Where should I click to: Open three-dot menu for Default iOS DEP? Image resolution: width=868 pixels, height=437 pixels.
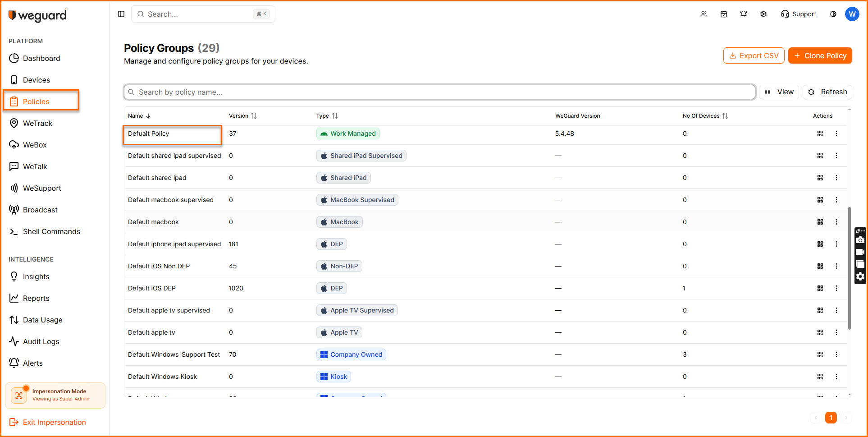836,288
